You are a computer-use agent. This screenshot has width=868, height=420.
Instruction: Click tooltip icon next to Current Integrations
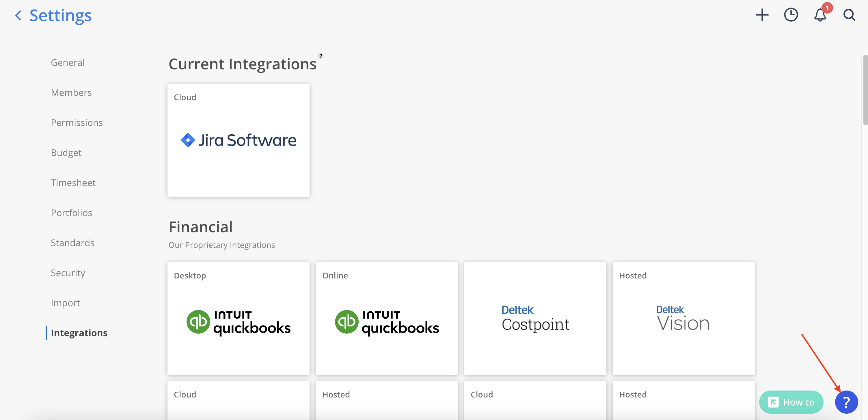click(321, 56)
